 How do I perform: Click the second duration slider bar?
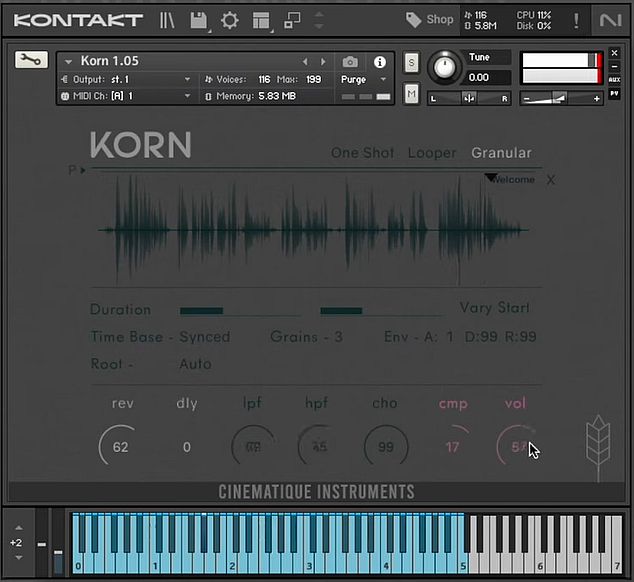[381, 311]
